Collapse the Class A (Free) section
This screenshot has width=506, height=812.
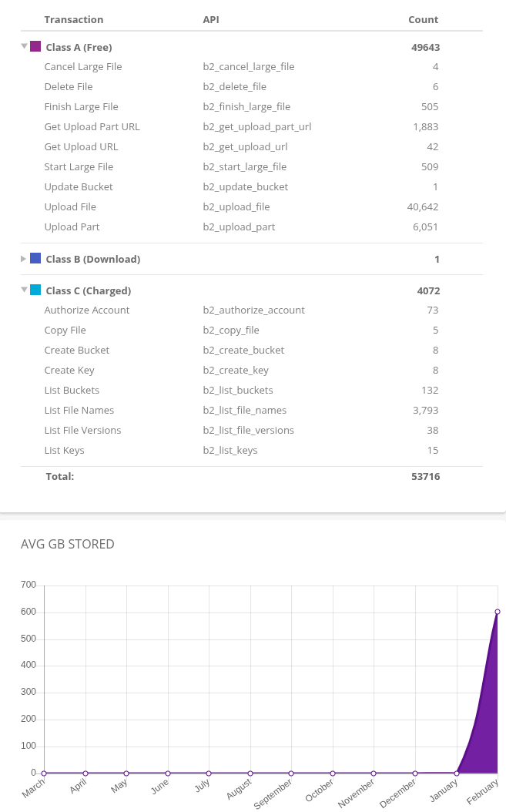click(24, 47)
